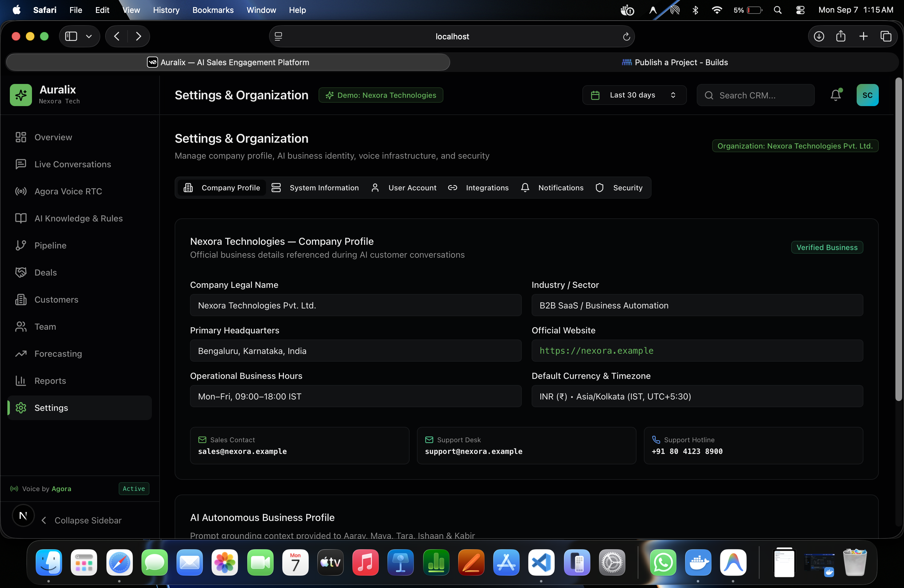Open the Overview sidebar section
This screenshot has width=904, height=588.
pyautogui.click(x=79, y=137)
